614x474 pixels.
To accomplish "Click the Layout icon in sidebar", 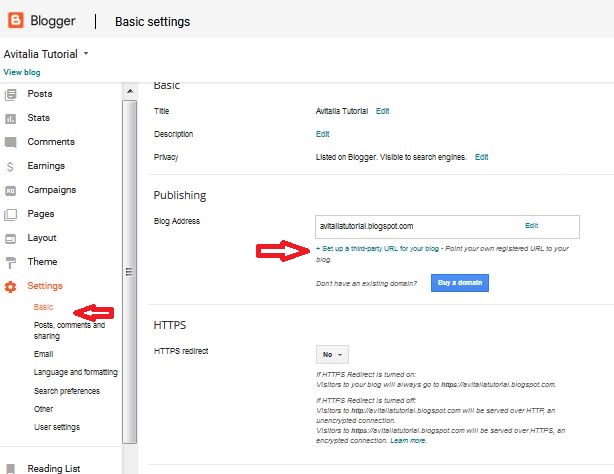I will 11,239.
